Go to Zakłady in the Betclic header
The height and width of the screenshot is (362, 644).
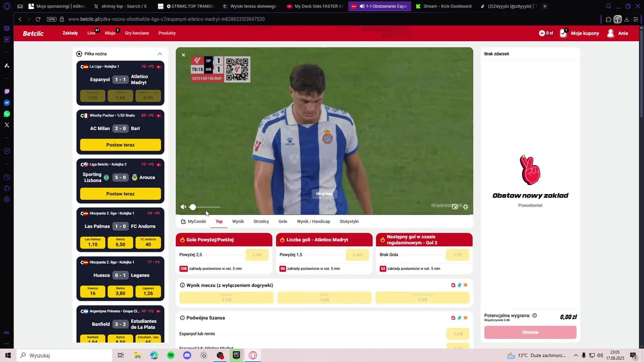pos(70,33)
